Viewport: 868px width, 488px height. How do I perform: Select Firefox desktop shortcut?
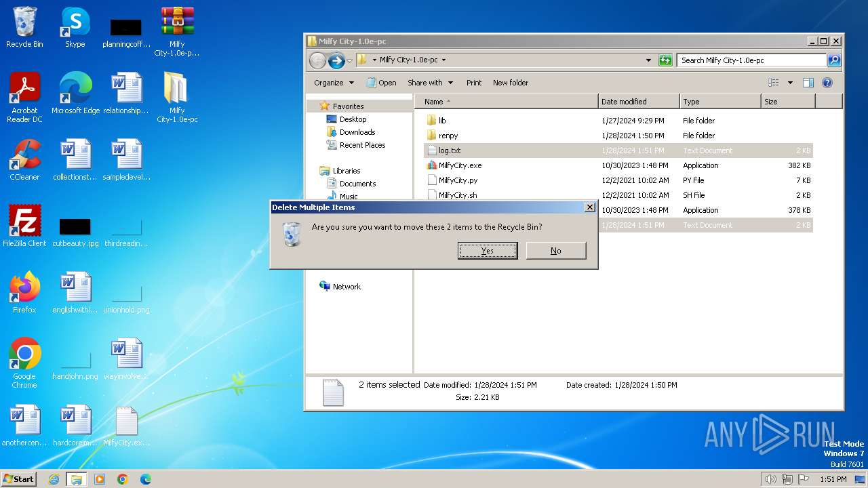click(x=24, y=293)
